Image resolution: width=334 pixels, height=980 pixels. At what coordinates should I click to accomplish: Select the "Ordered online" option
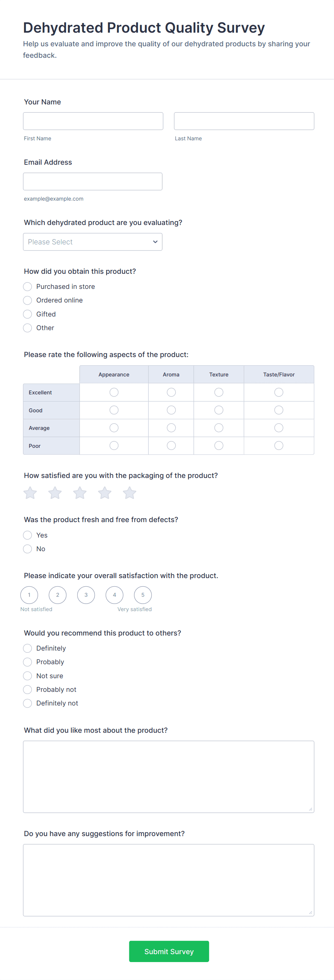[x=27, y=301]
